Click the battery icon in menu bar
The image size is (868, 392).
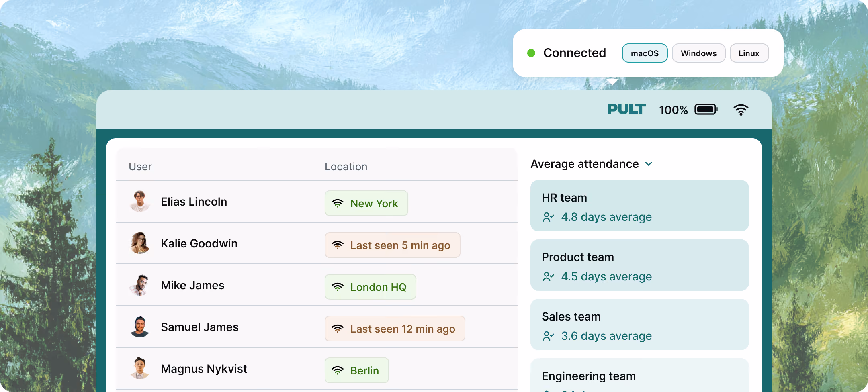(x=706, y=109)
